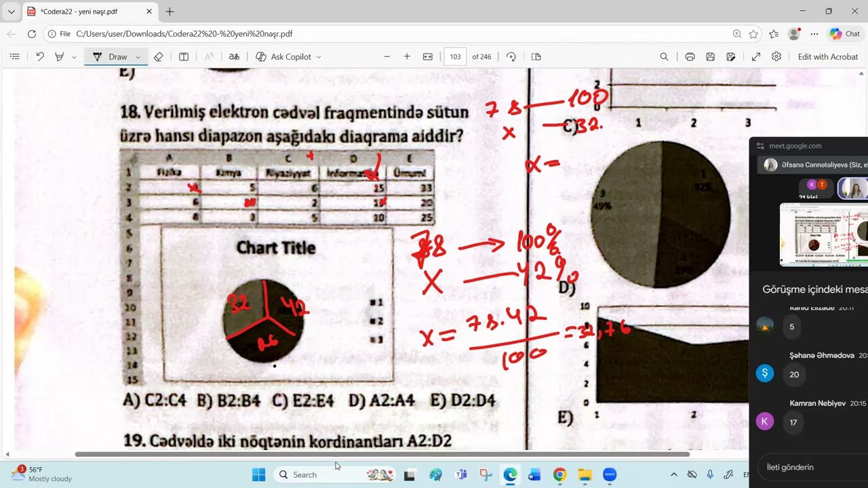
Task: Open the Translate tool
Action: coord(234,57)
